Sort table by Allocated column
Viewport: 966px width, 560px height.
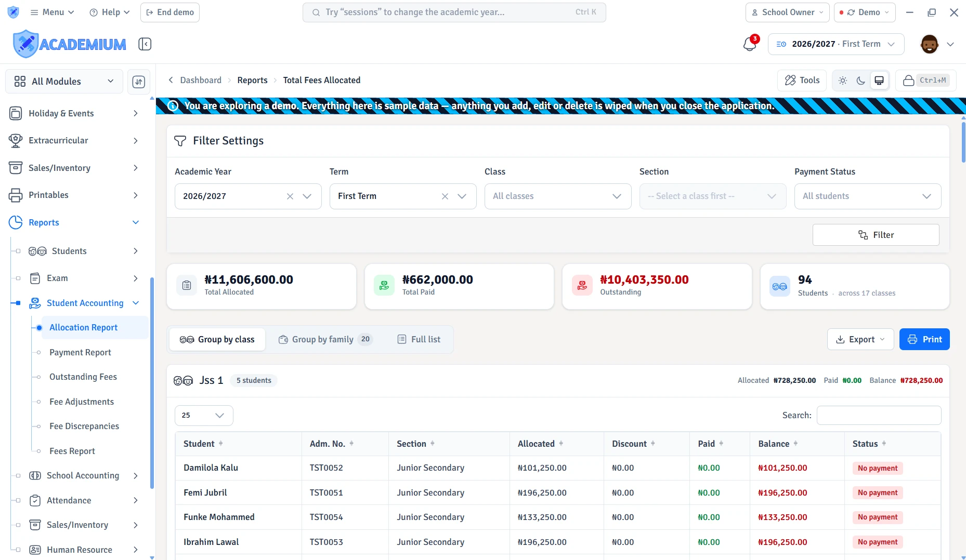click(x=557, y=444)
